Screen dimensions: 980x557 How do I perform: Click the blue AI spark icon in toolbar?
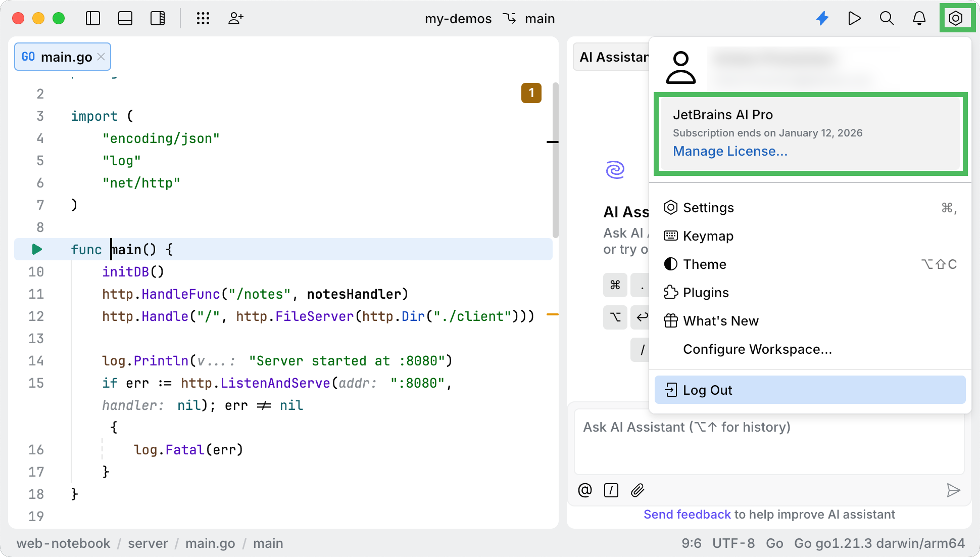[x=822, y=19]
